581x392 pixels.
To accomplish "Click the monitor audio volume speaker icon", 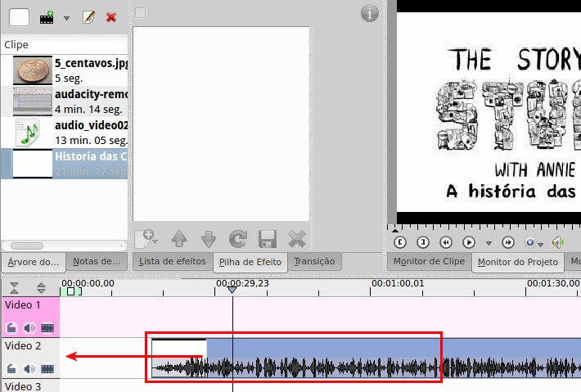I will point(558,242).
